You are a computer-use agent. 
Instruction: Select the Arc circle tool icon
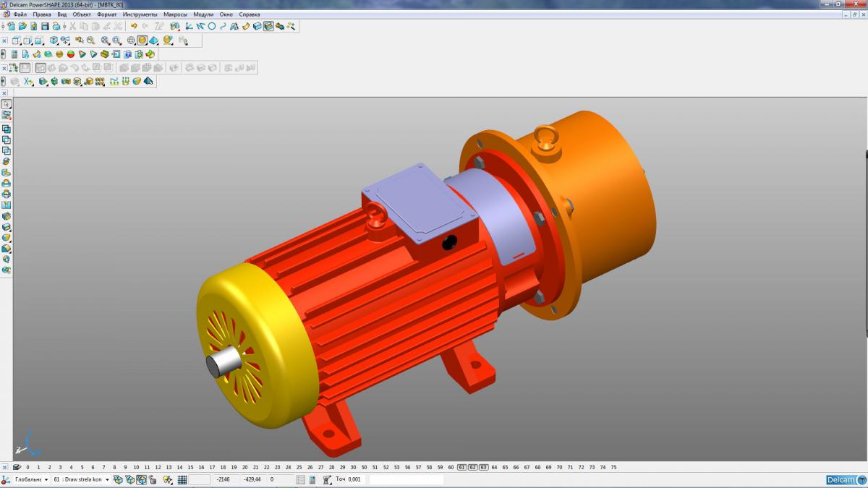coord(212,26)
